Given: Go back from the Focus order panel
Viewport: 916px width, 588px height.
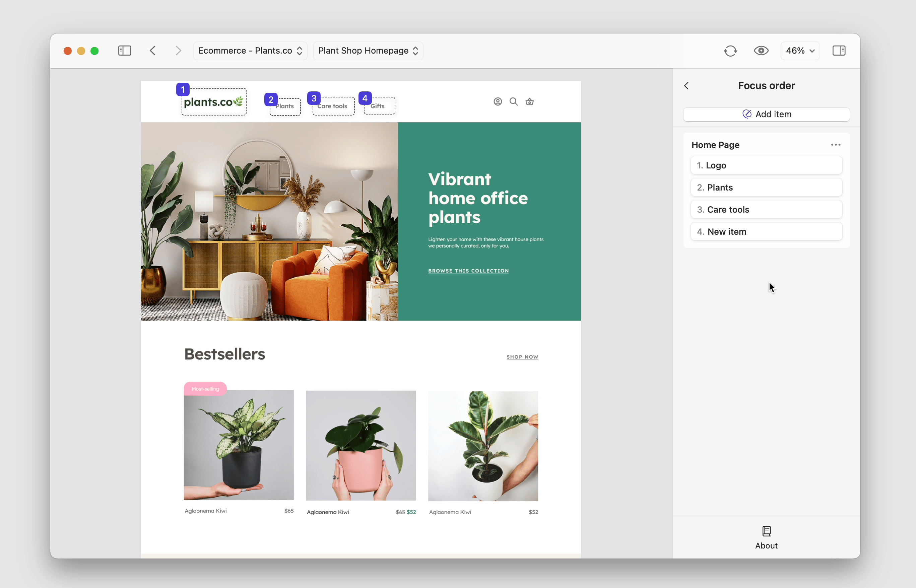Looking at the screenshot, I should click(x=686, y=86).
